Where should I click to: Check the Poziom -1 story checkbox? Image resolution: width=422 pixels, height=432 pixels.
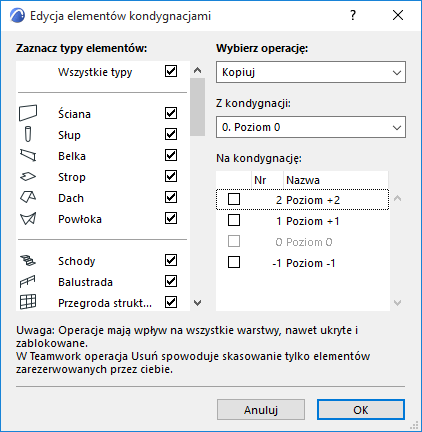click(234, 262)
